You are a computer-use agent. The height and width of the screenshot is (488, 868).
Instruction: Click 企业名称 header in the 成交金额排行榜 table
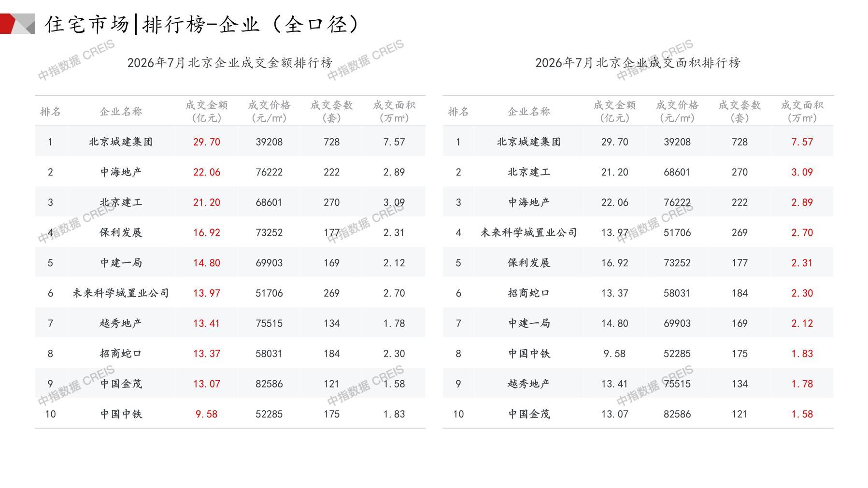pyautogui.click(x=121, y=112)
